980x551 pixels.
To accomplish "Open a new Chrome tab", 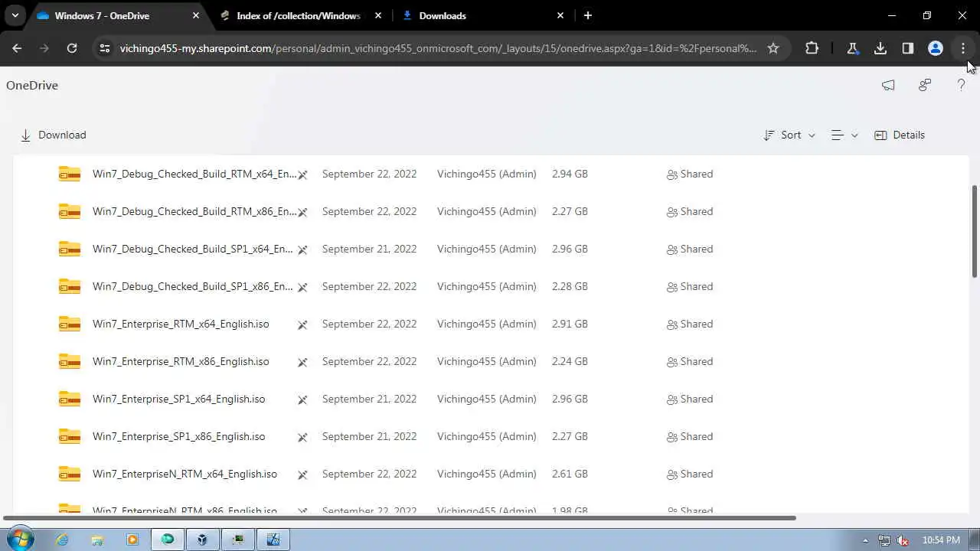I will point(588,15).
